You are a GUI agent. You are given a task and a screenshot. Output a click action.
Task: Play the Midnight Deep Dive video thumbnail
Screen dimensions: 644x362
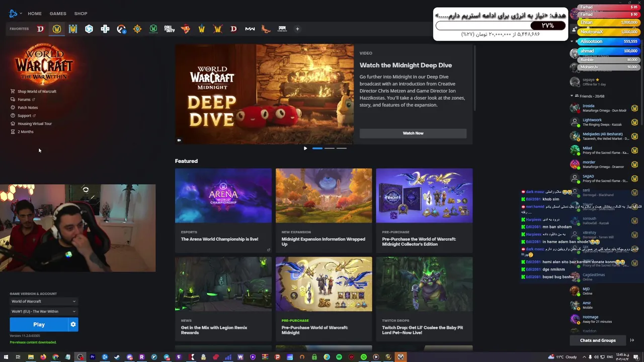[264, 94]
